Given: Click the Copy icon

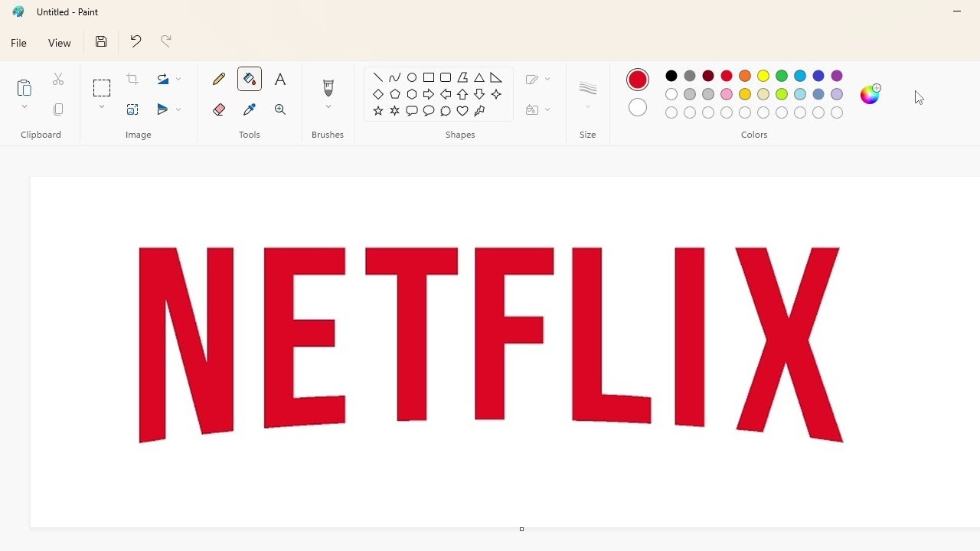Looking at the screenshot, I should pyautogui.click(x=58, y=110).
